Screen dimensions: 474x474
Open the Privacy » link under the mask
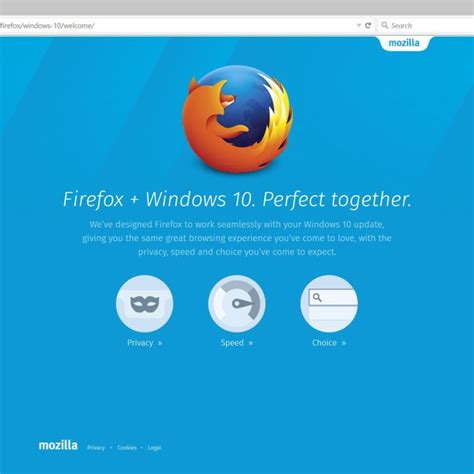pos(145,343)
